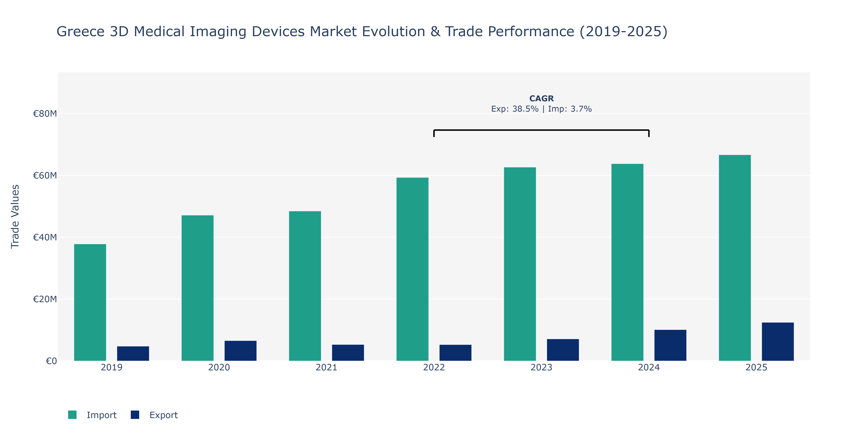The width and height of the screenshot is (868, 434).
Task: Click the 2021 x-axis label
Action: [327, 367]
